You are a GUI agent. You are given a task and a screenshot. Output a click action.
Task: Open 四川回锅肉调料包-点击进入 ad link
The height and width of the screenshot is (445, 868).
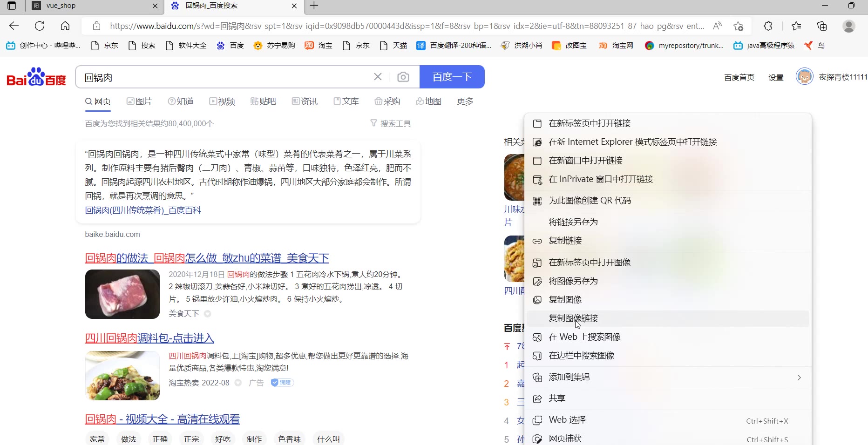coord(149,338)
